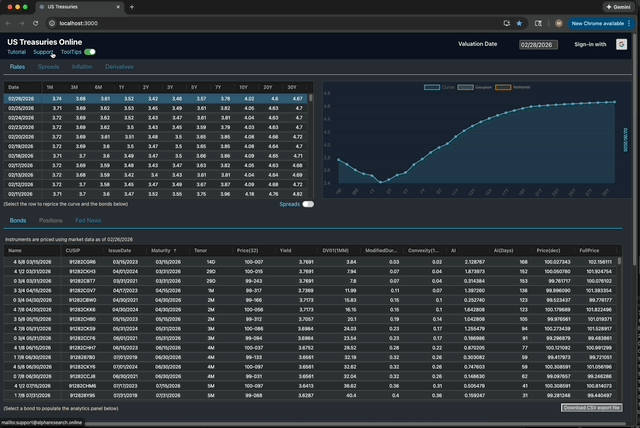Click the browser back arrow
Image resolution: width=640 pixels, height=428 pixels.
coord(10,22)
